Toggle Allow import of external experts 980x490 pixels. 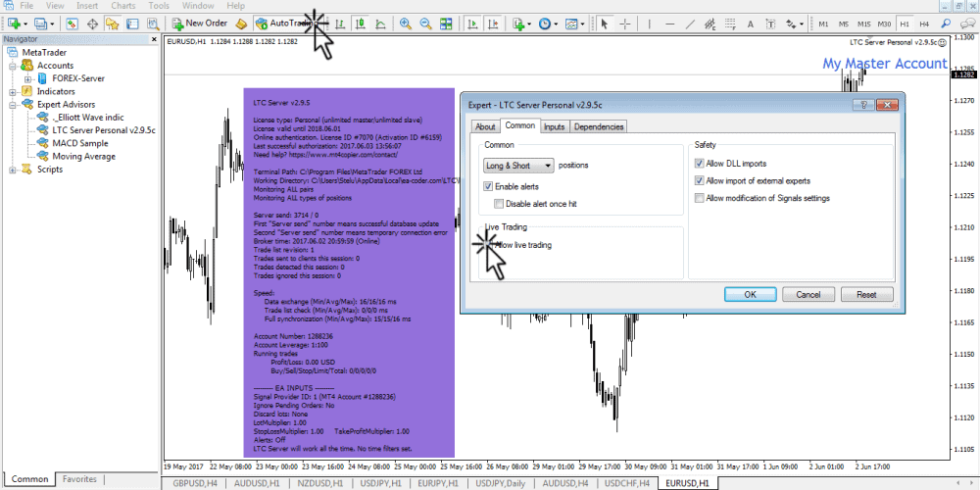pyautogui.click(x=699, y=180)
